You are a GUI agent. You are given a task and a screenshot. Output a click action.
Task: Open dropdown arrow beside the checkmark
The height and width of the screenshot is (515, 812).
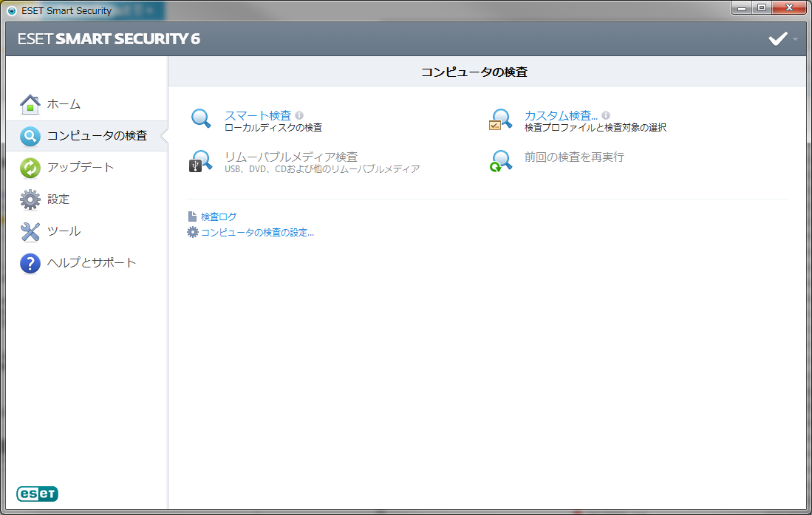[796, 39]
